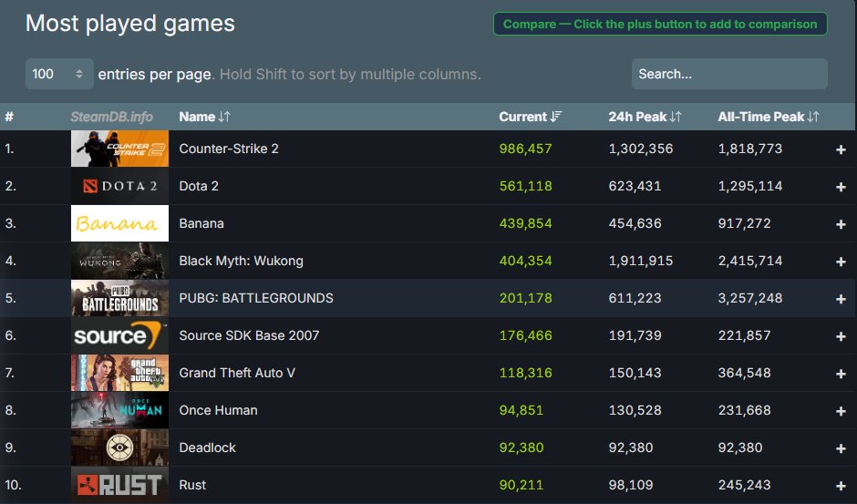Open the yellow Banana thumbnail

pyautogui.click(x=119, y=223)
